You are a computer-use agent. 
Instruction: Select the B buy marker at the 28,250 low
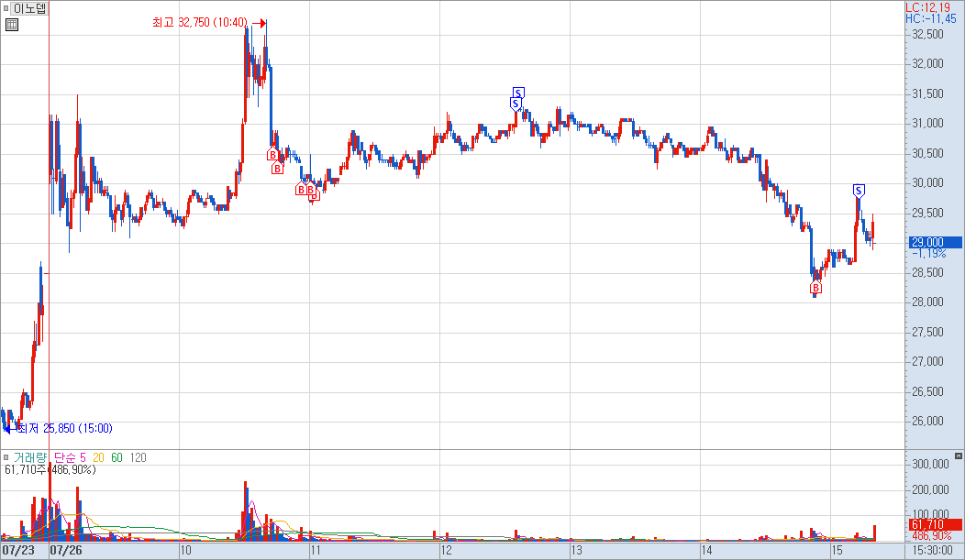[x=816, y=288]
